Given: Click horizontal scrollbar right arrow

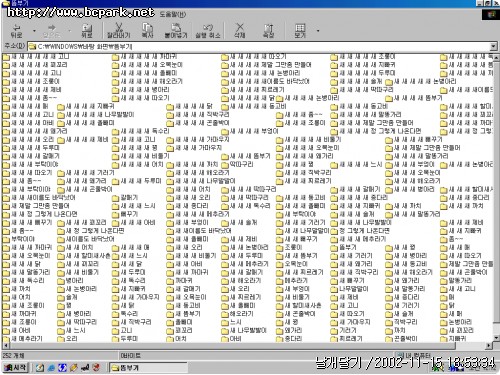Looking at the screenshot, I should point(489,346).
